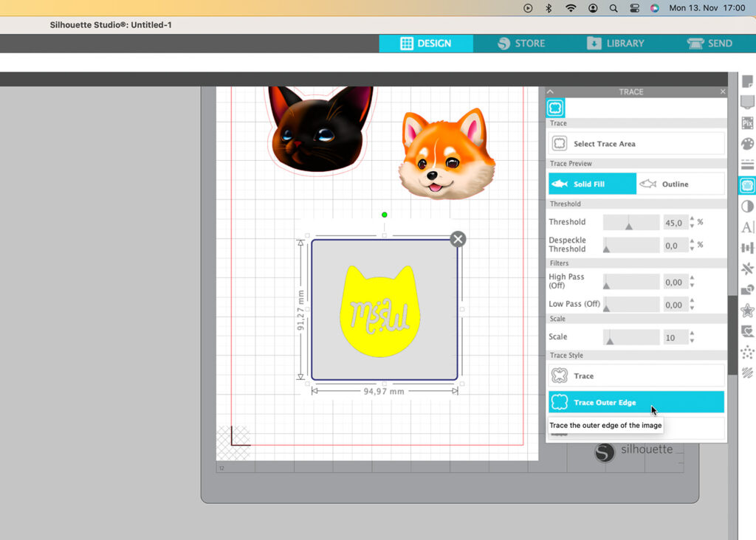Open the Text Style panel icon

click(x=747, y=227)
